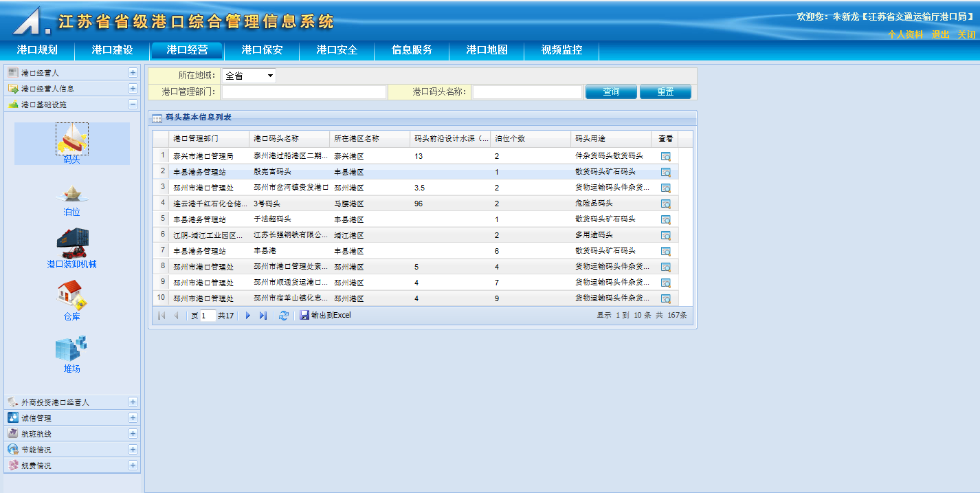Open the 视频监控 top menu tab
The width and height of the screenshot is (980, 493).
pyautogui.click(x=561, y=50)
